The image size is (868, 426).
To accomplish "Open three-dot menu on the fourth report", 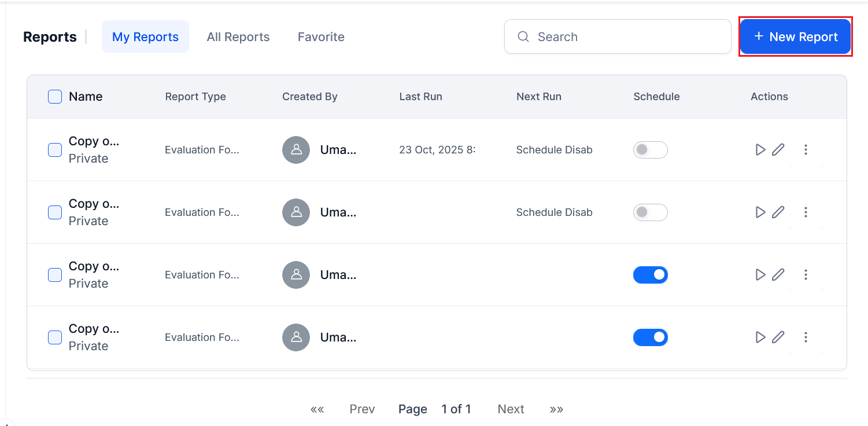I will coord(806,337).
